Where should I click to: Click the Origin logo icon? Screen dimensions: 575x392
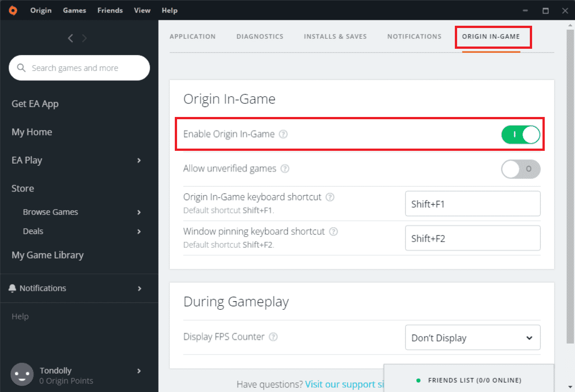pyautogui.click(x=13, y=10)
